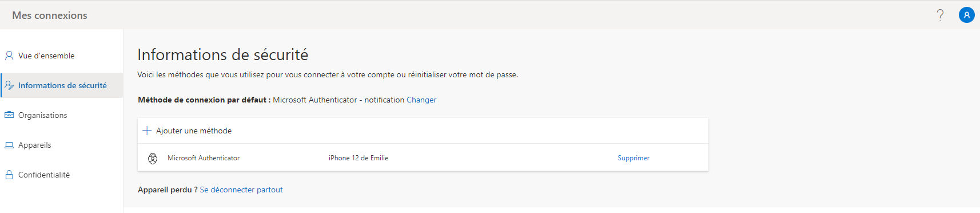Click Se déconnecter partout link

coord(241,190)
